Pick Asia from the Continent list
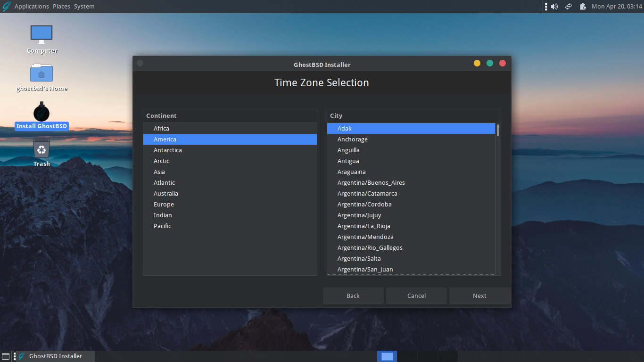The image size is (644, 362). point(230,172)
